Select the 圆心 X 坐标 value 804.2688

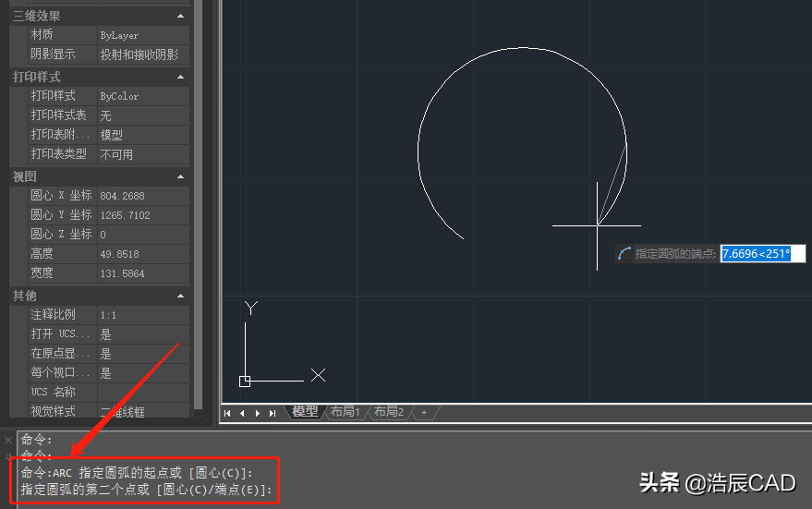click(143, 196)
